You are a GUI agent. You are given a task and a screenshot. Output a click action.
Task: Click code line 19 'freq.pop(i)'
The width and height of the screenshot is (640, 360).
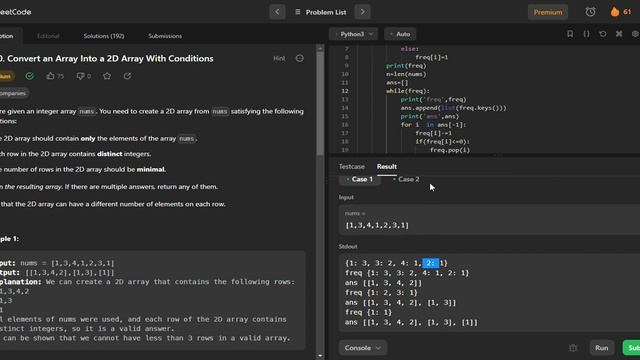[450, 150]
